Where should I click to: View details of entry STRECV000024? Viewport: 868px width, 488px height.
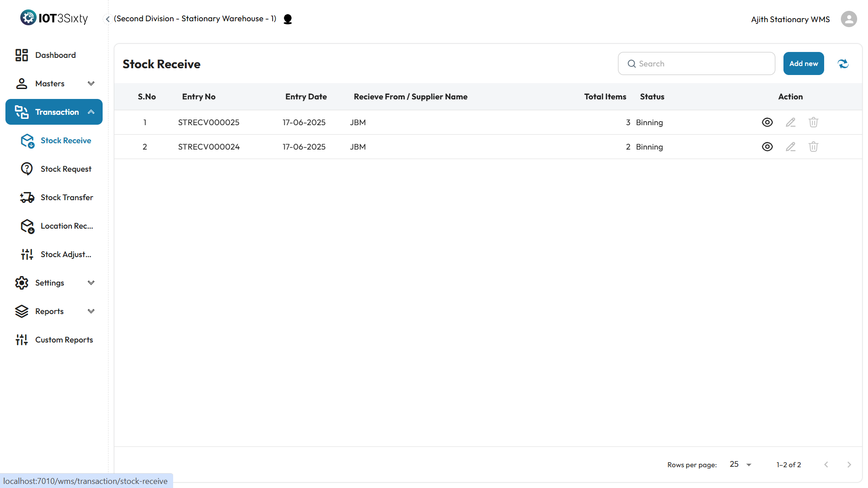767,147
